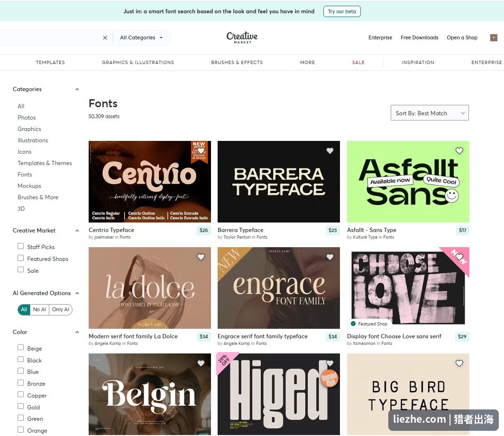Collapse the Categories section
The image size is (504, 436).
pos(77,89)
